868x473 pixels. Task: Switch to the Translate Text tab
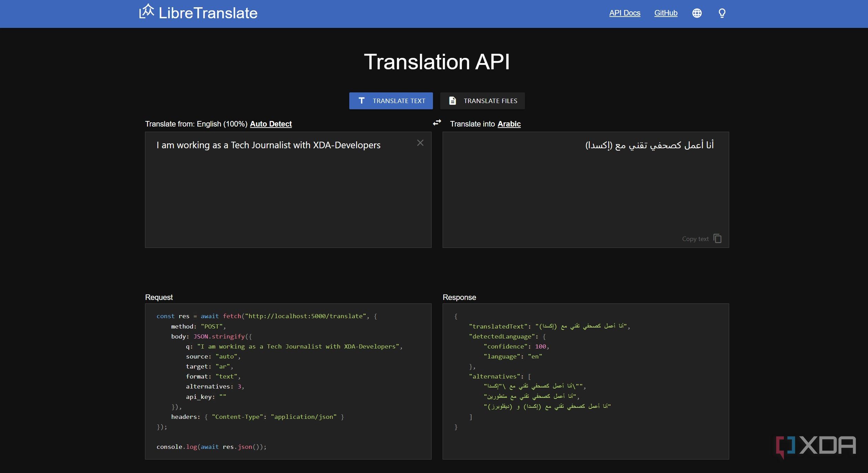(x=391, y=101)
